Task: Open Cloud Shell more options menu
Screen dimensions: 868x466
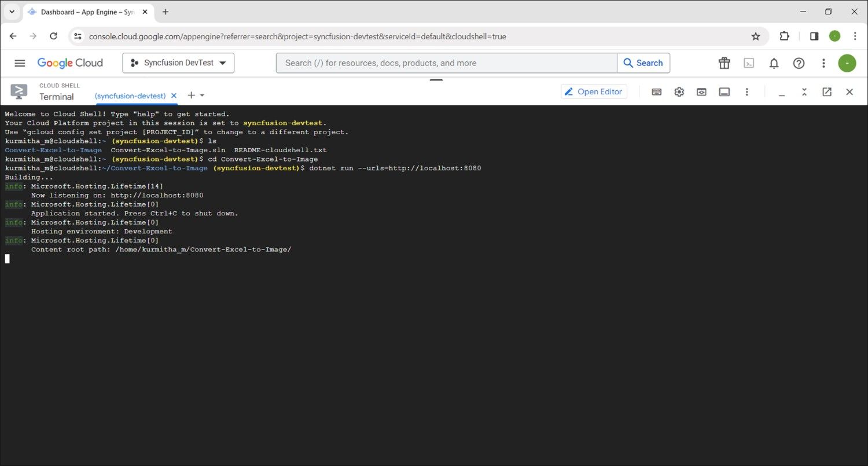Action: [747, 92]
